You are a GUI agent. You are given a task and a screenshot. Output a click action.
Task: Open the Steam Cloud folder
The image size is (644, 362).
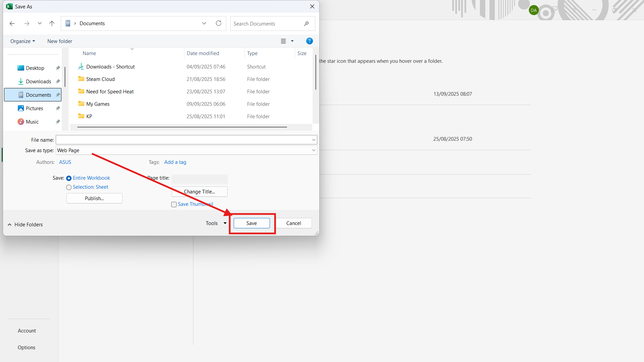click(100, 79)
